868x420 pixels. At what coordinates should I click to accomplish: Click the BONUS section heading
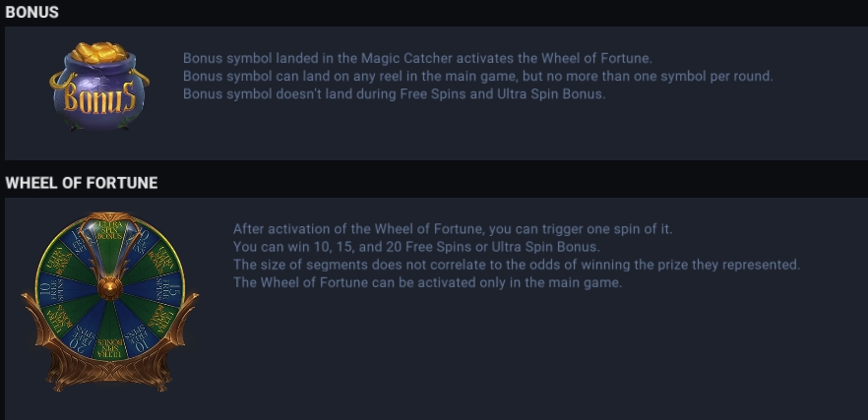tap(32, 12)
